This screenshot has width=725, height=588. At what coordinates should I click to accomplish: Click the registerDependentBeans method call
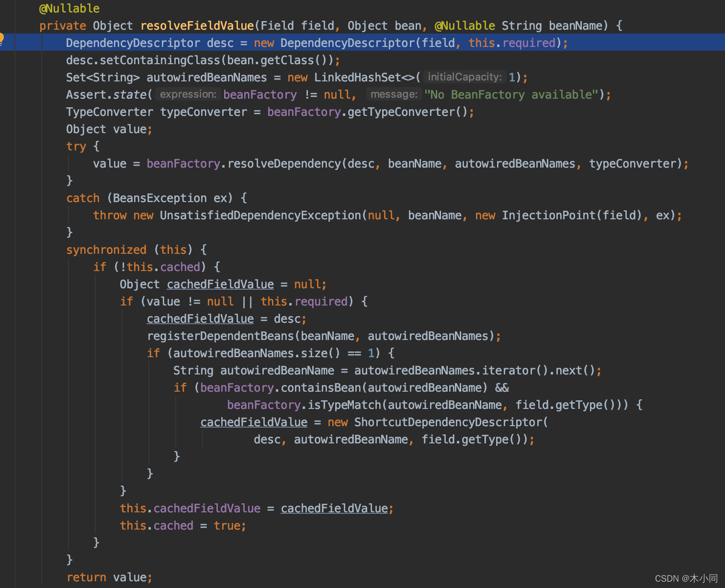(x=220, y=336)
